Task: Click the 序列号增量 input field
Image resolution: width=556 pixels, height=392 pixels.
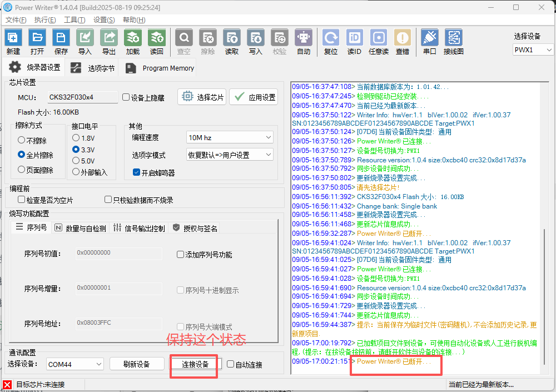Action: pyautogui.click(x=119, y=288)
